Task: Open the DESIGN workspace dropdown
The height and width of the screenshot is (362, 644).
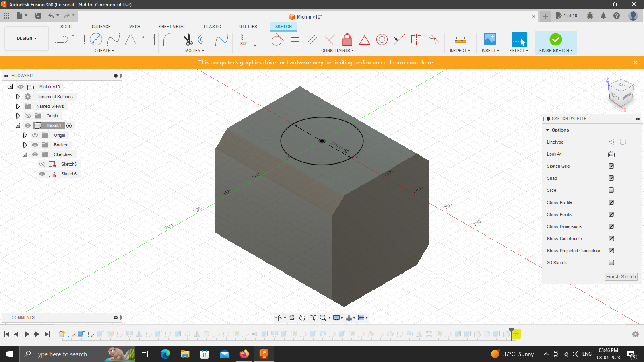Action: [x=27, y=38]
